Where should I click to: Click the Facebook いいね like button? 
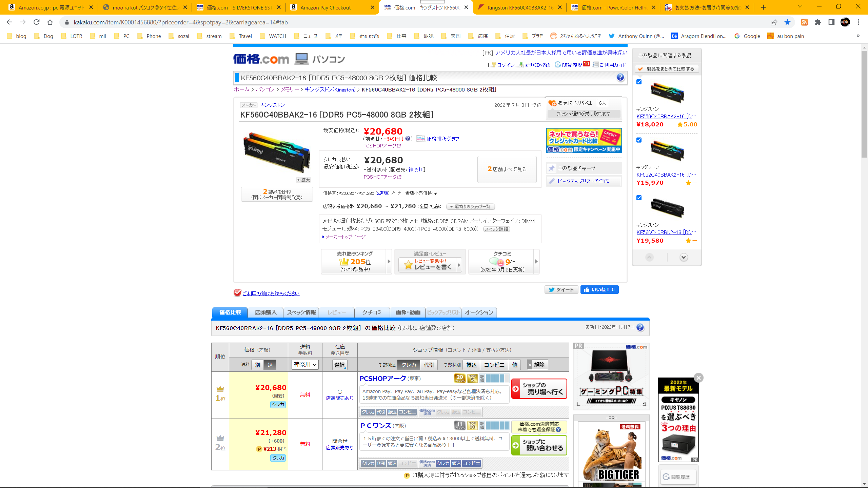pos(599,289)
